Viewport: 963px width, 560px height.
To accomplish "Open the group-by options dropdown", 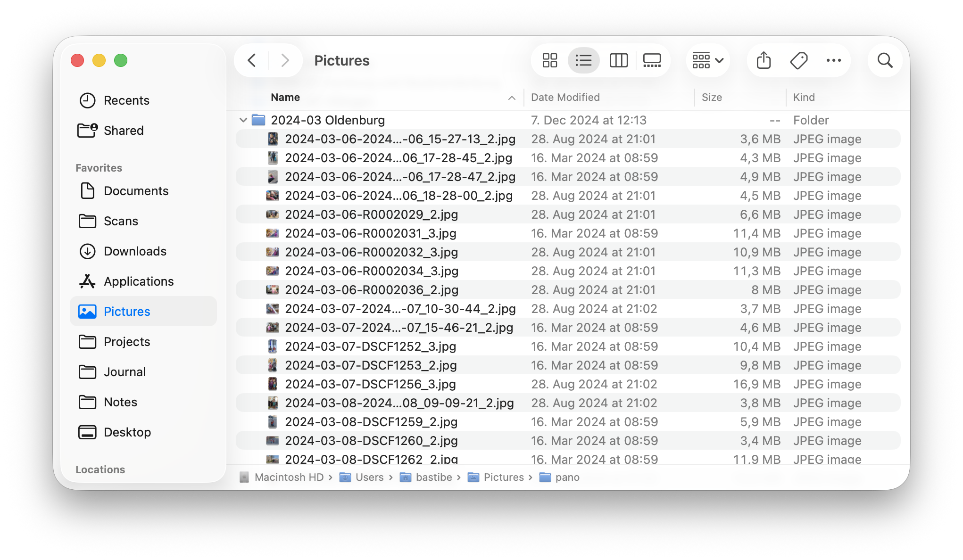I will click(707, 60).
